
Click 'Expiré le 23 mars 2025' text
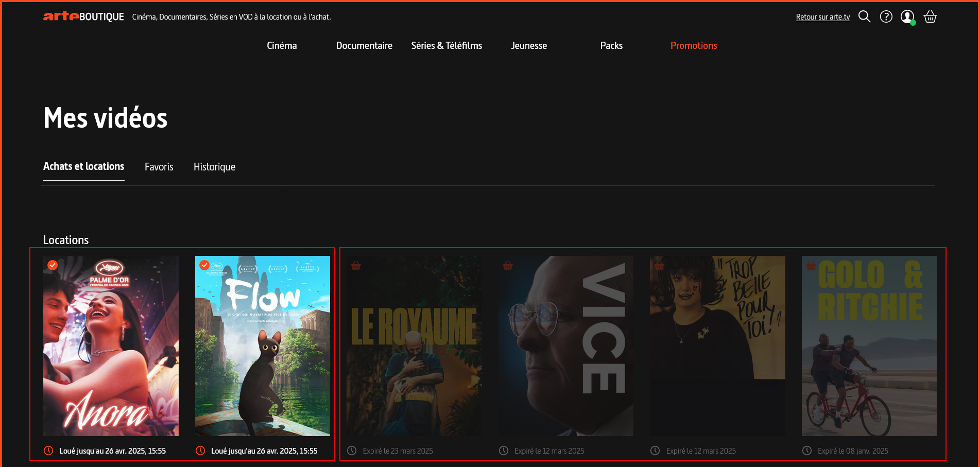point(398,451)
